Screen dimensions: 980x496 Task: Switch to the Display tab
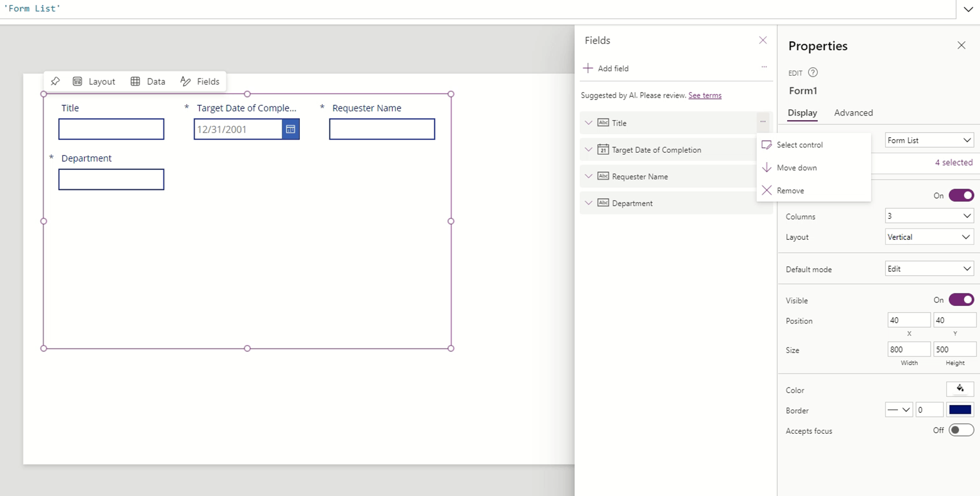coord(802,113)
